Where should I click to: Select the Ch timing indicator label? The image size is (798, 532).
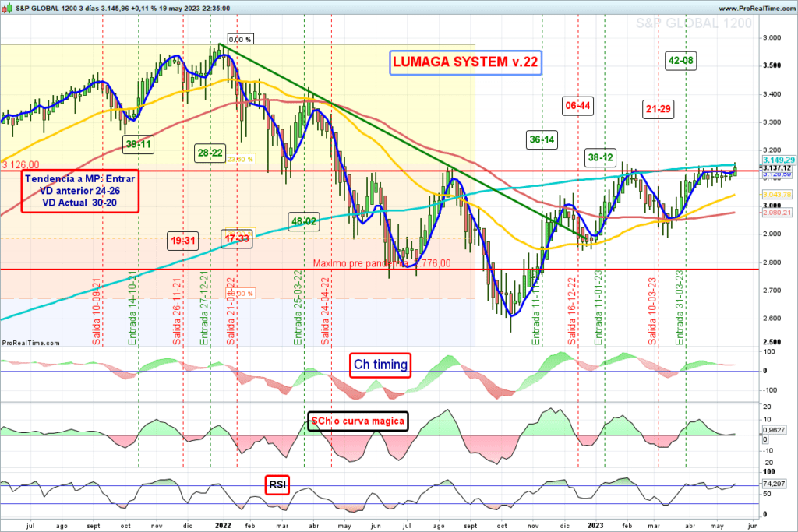coord(380,365)
